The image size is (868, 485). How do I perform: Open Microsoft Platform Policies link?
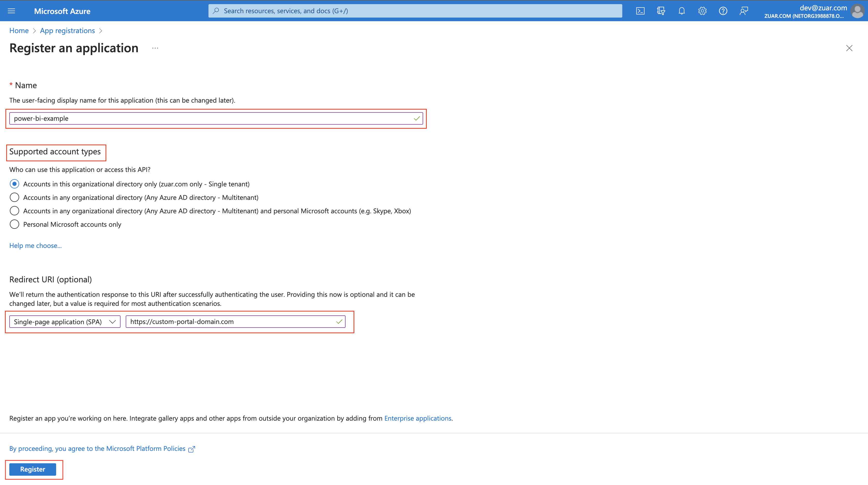pyautogui.click(x=102, y=449)
